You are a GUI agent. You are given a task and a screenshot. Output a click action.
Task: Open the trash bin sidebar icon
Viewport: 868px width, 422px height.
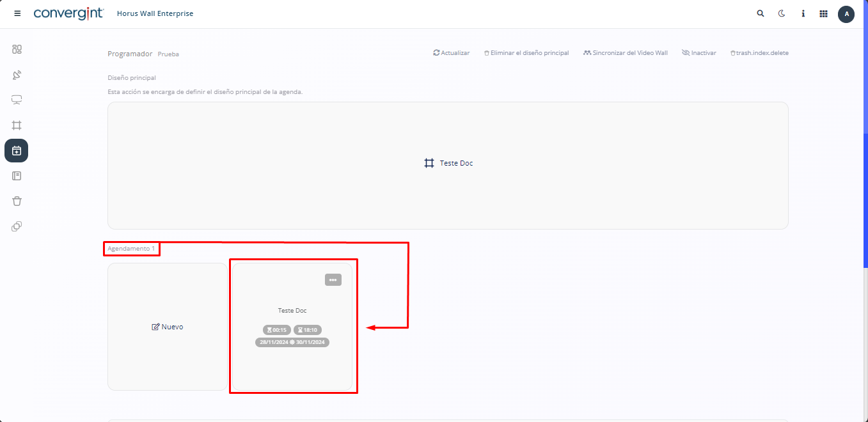click(x=17, y=201)
